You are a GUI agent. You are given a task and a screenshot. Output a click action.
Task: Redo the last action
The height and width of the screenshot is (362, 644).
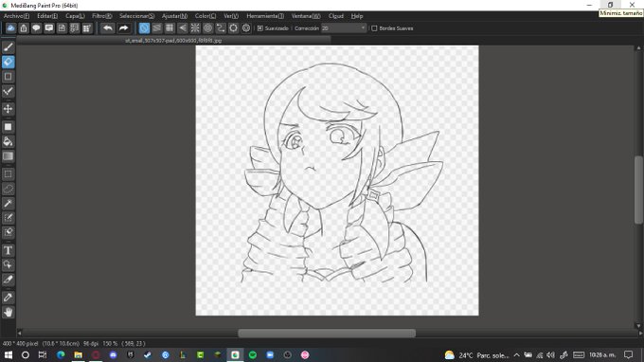[124, 27]
